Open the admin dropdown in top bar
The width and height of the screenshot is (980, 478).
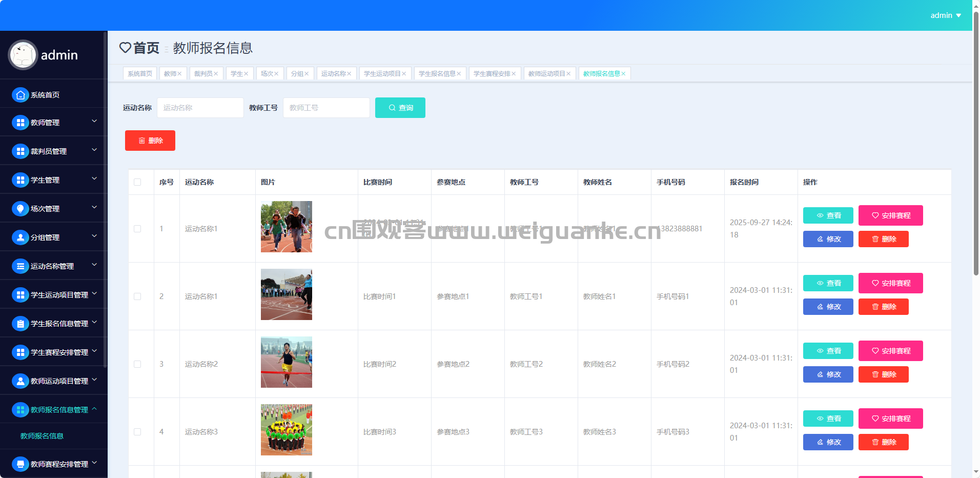946,15
